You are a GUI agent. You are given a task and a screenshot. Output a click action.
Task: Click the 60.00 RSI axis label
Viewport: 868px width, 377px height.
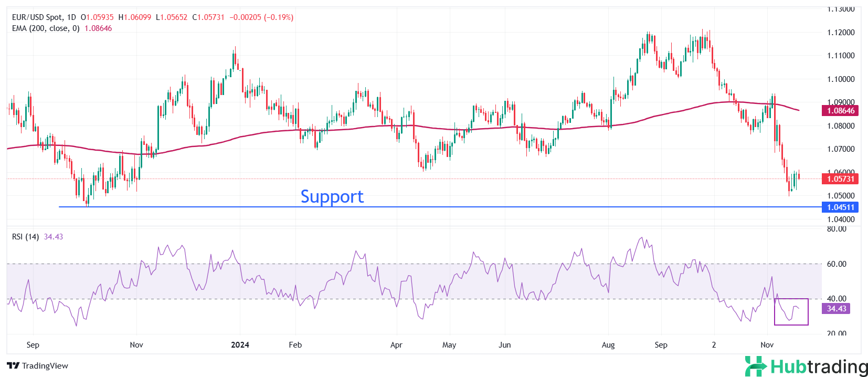click(x=837, y=264)
